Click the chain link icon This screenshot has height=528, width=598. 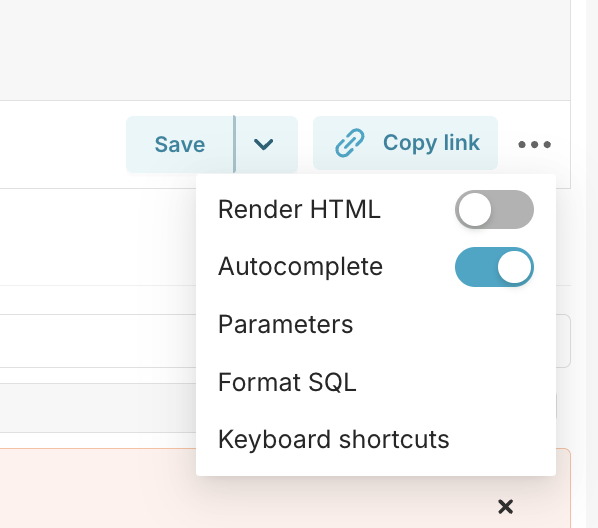[350, 143]
